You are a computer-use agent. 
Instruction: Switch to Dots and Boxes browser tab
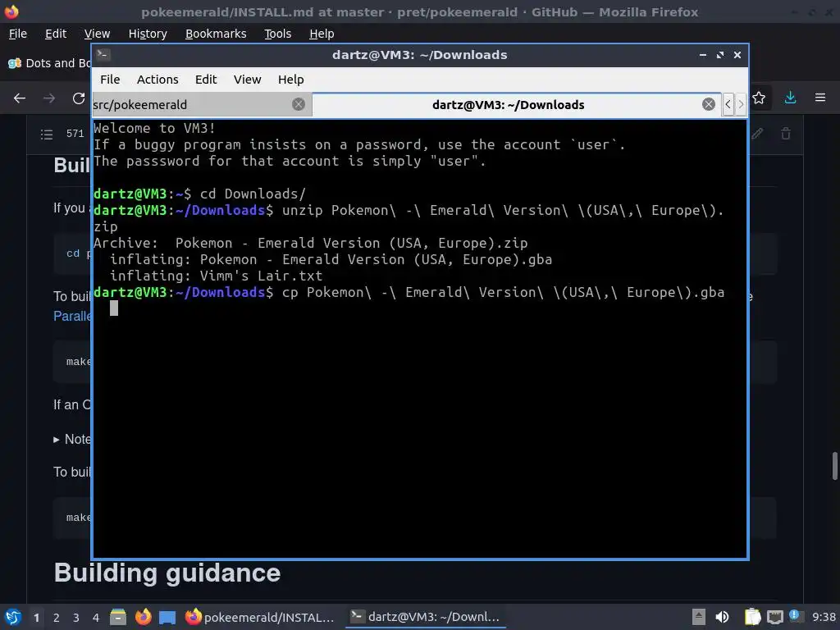(x=48, y=63)
